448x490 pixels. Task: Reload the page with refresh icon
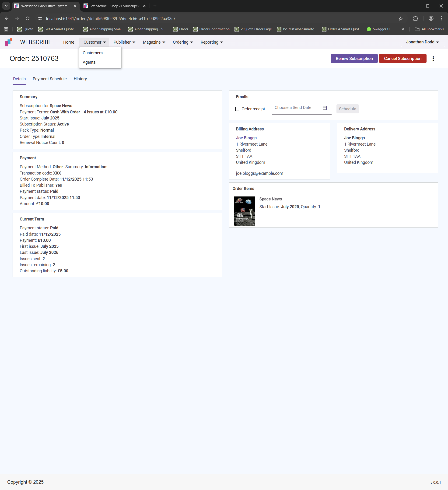click(x=28, y=18)
